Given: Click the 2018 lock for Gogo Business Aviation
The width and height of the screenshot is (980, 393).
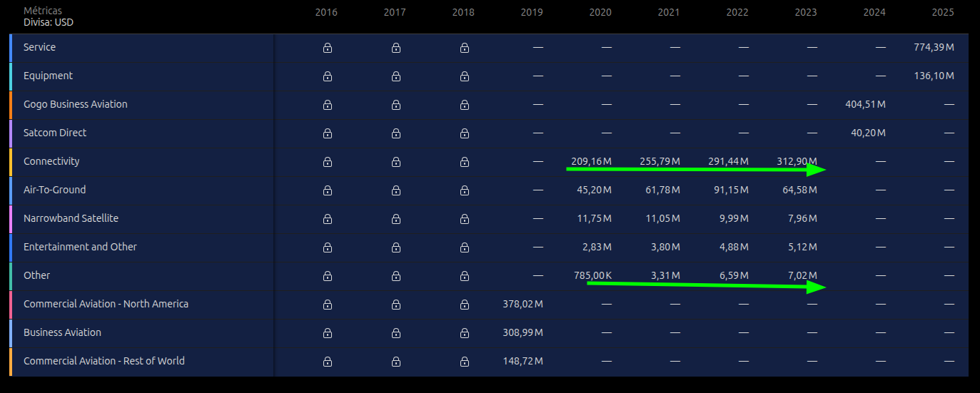Looking at the screenshot, I should click(x=464, y=105).
